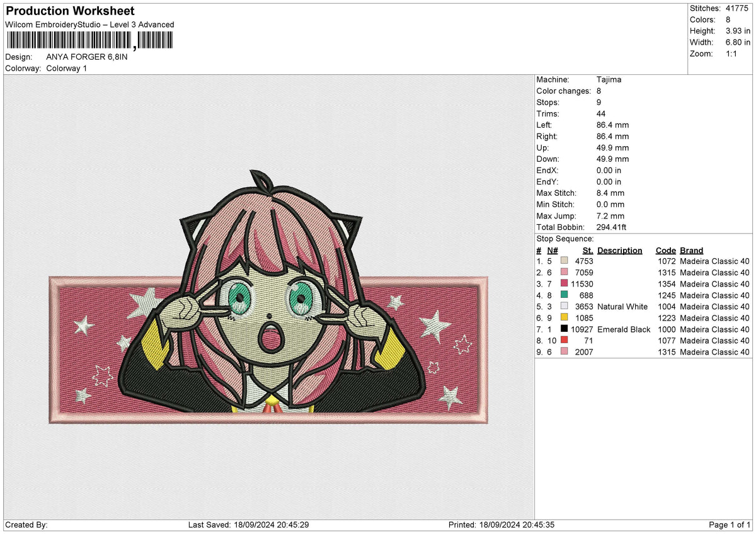
Task: Click thread code 1000
Action: point(667,329)
